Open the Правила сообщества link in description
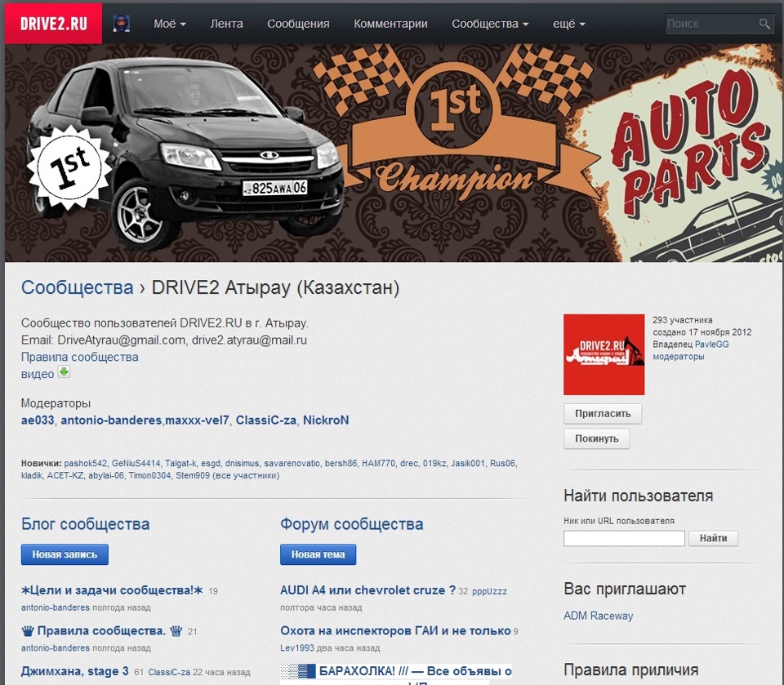 click(x=79, y=357)
